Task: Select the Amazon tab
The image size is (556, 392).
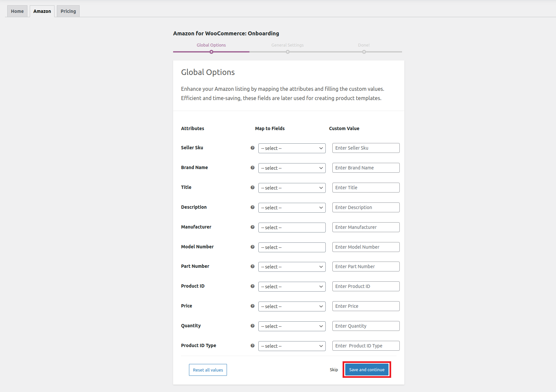Action: pyautogui.click(x=42, y=11)
